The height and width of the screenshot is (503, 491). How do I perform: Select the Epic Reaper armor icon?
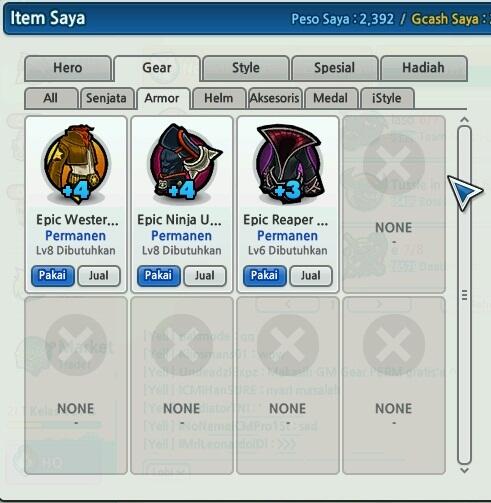[x=289, y=164]
